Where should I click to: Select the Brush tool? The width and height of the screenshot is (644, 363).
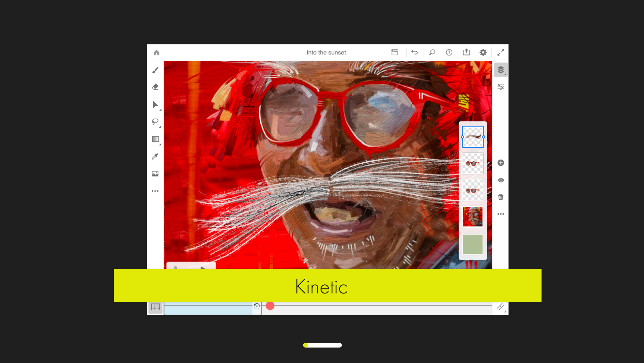pos(155,70)
